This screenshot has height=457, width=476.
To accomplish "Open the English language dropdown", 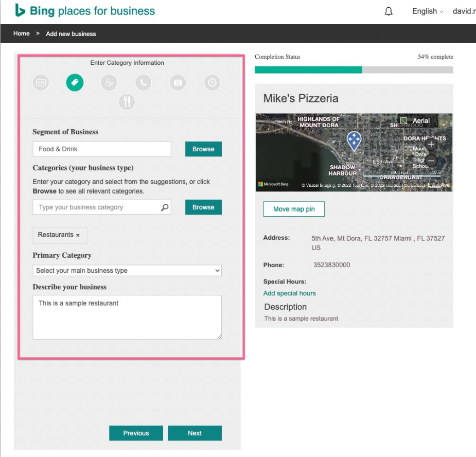I will coord(427,11).
